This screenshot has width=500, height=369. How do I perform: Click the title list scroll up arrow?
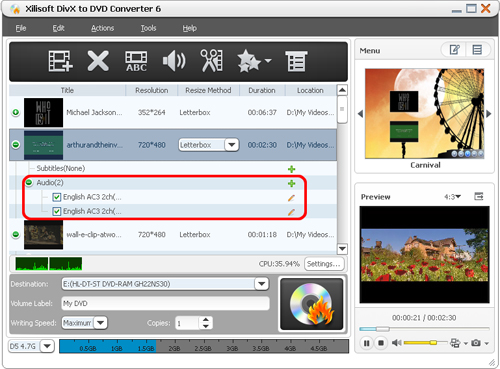[x=342, y=90]
